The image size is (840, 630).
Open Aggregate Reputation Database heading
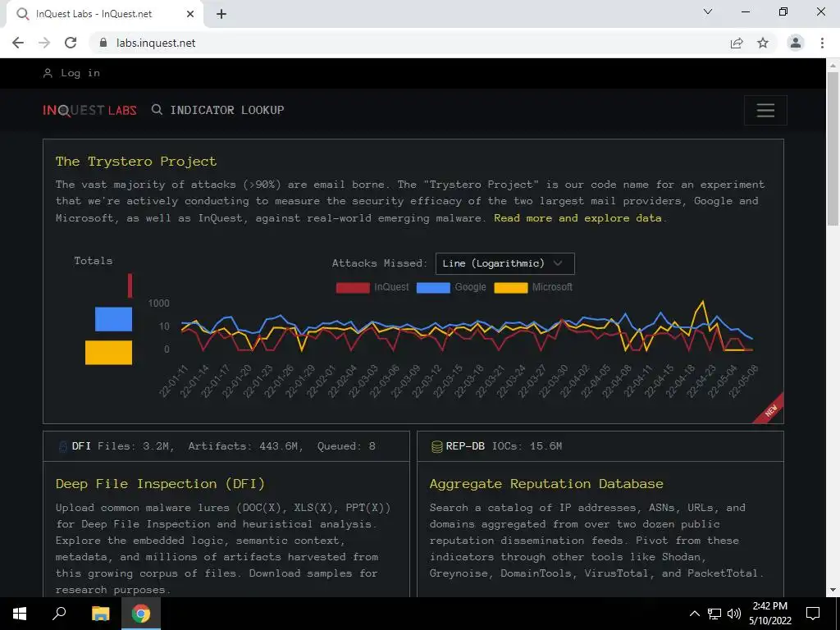pyautogui.click(x=546, y=484)
